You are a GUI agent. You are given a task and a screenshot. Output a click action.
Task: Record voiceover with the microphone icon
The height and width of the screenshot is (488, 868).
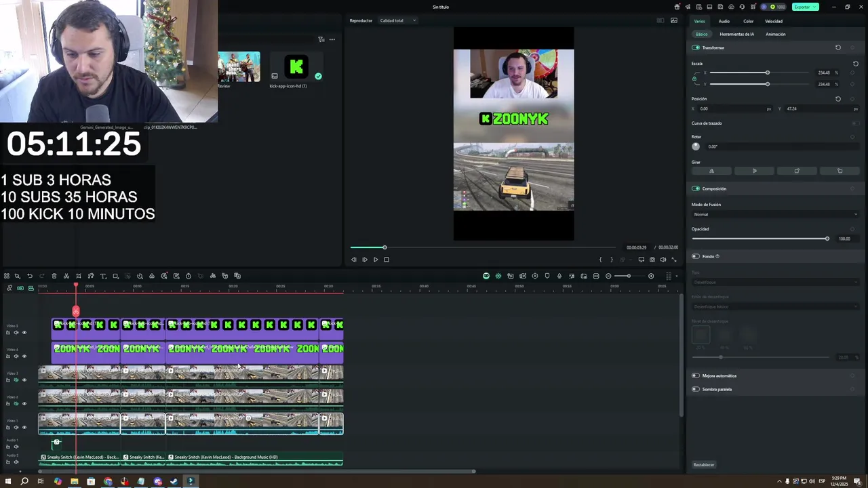559,276
